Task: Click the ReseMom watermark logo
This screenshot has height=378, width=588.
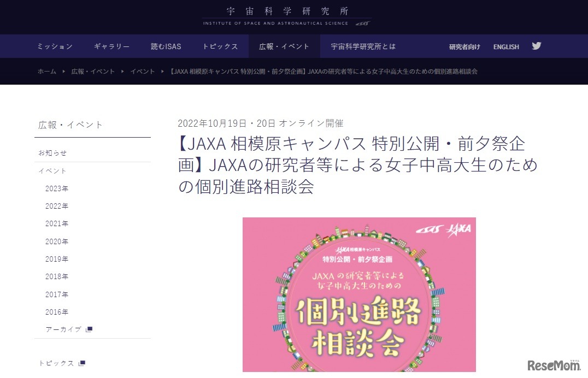Action: point(554,365)
